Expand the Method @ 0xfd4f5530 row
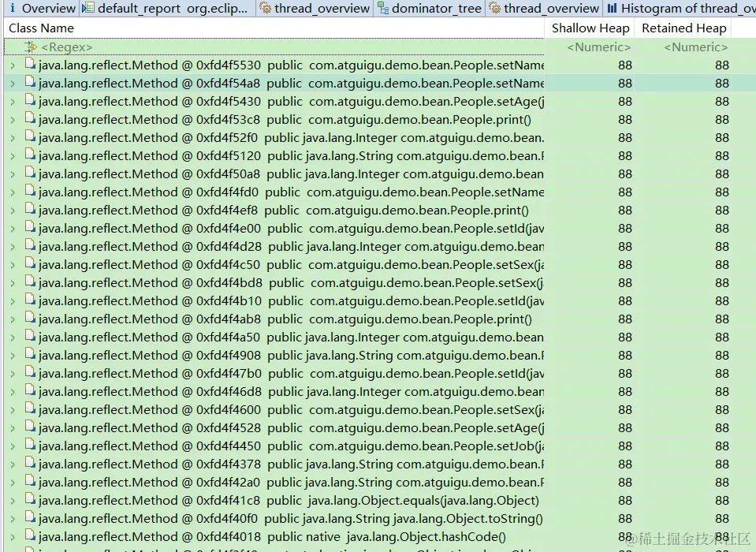This screenshot has height=552, width=756. coord(13,65)
